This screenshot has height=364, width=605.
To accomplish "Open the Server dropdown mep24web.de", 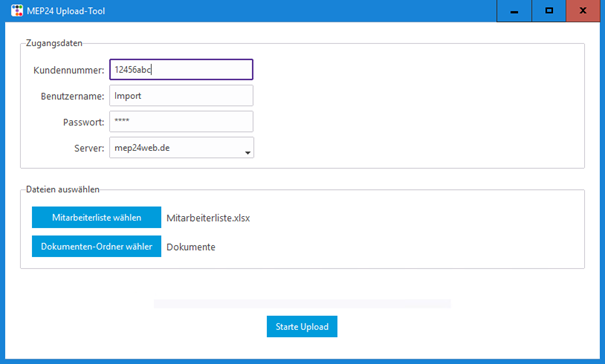I will pyautogui.click(x=181, y=147).
